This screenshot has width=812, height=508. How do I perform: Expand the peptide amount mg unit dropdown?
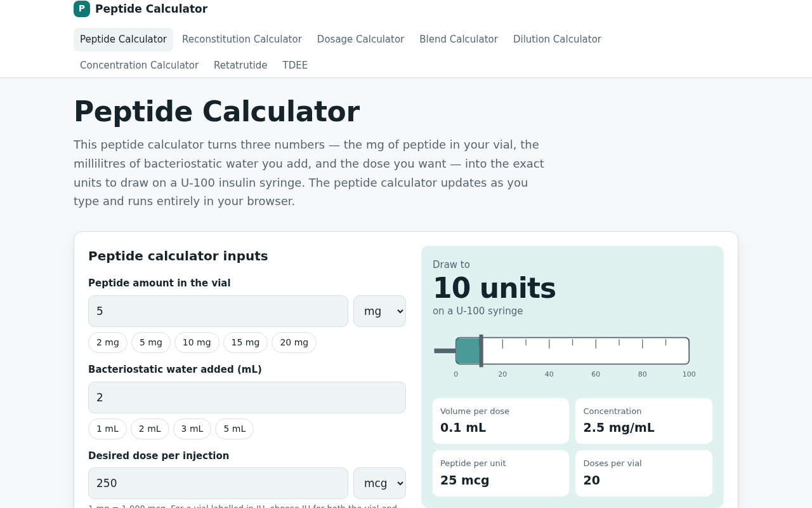pyautogui.click(x=379, y=311)
